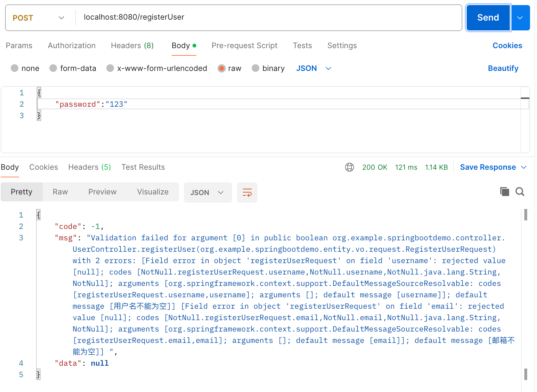This screenshot has width=537, height=392.
Task: Collapse request JSON at line 1 brace
Action: [x=39, y=93]
